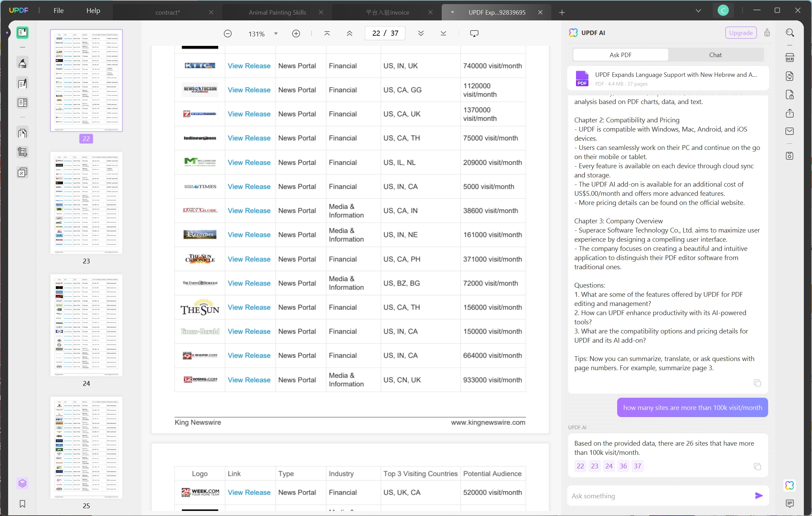812x516 pixels.
Task: Click the zoom in plus icon
Action: pos(296,33)
